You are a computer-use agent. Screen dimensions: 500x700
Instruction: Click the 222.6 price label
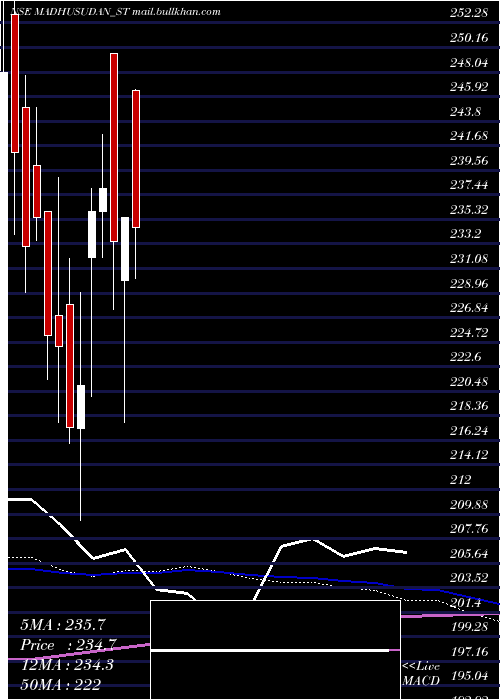(x=466, y=357)
